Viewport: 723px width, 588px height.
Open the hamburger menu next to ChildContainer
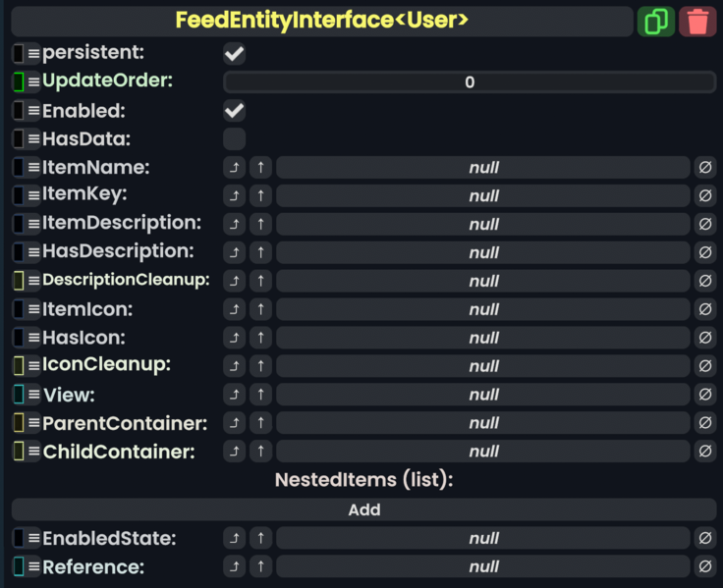(33, 453)
